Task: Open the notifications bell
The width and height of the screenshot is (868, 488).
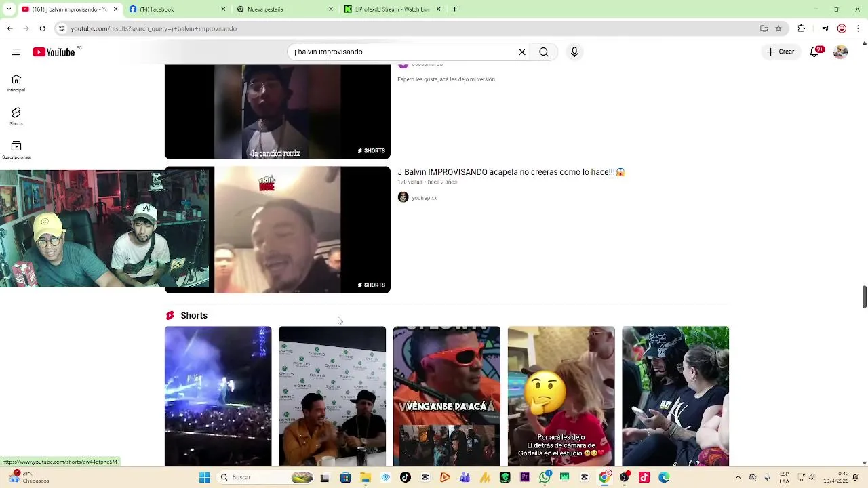Action: pos(815,52)
